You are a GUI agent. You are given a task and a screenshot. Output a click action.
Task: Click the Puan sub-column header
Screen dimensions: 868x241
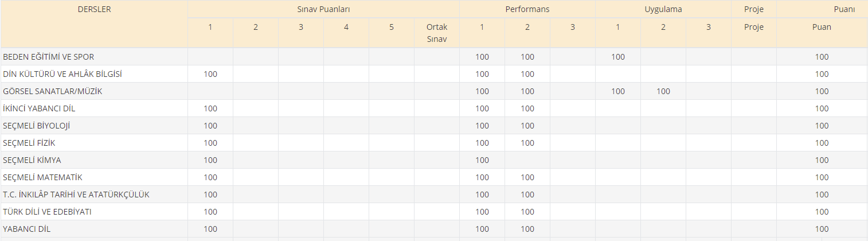(822, 27)
